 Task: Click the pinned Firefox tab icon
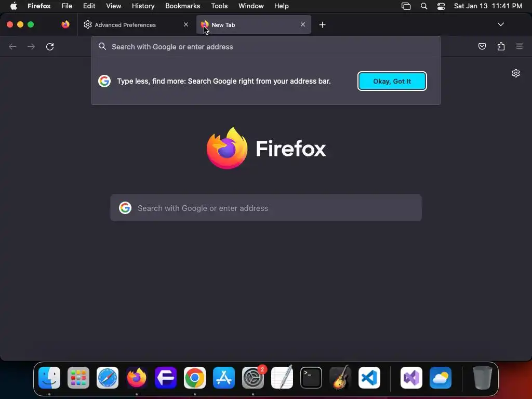pyautogui.click(x=65, y=24)
